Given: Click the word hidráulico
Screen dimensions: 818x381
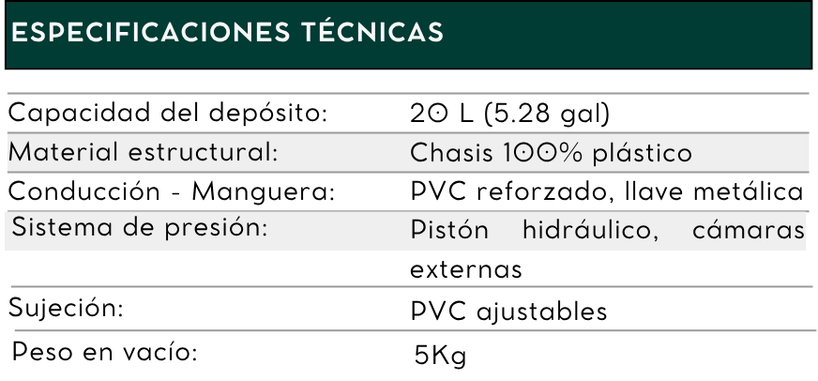Looking at the screenshot, I should (x=591, y=230).
